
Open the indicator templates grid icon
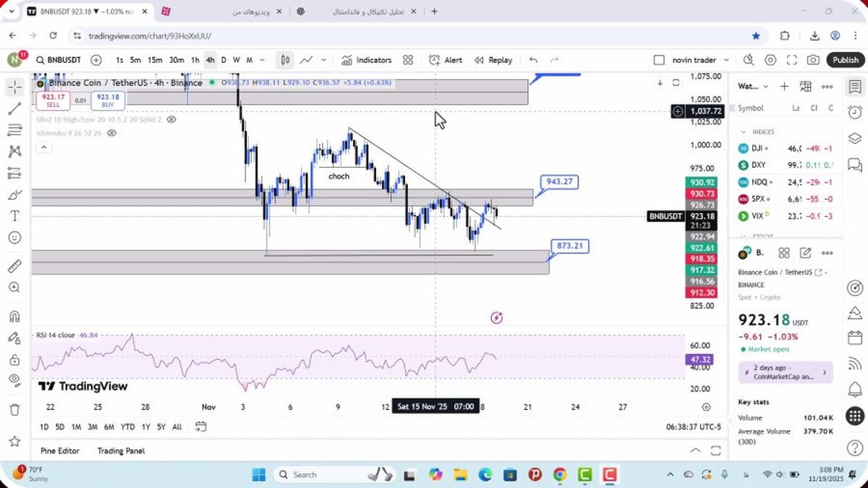pos(408,60)
